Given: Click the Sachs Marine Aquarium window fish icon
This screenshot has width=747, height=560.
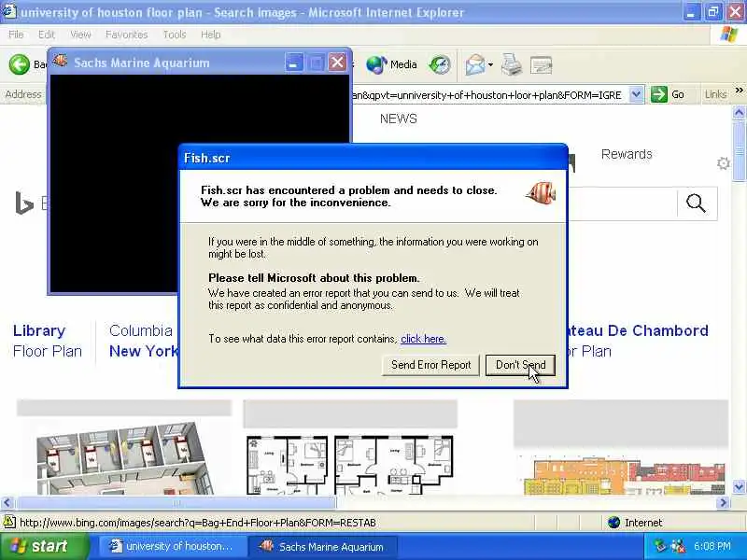Looking at the screenshot, I should [x=61, y=62].
